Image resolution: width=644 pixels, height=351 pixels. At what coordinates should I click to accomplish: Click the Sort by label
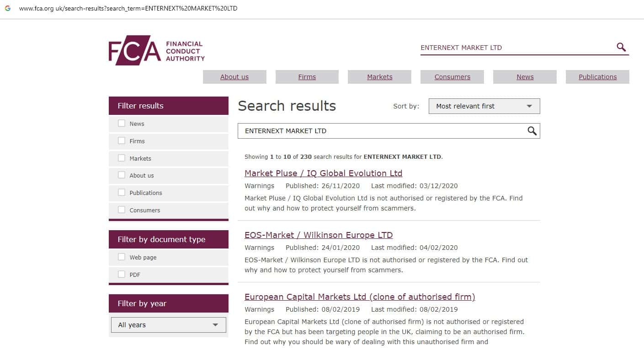pos(406,106)
